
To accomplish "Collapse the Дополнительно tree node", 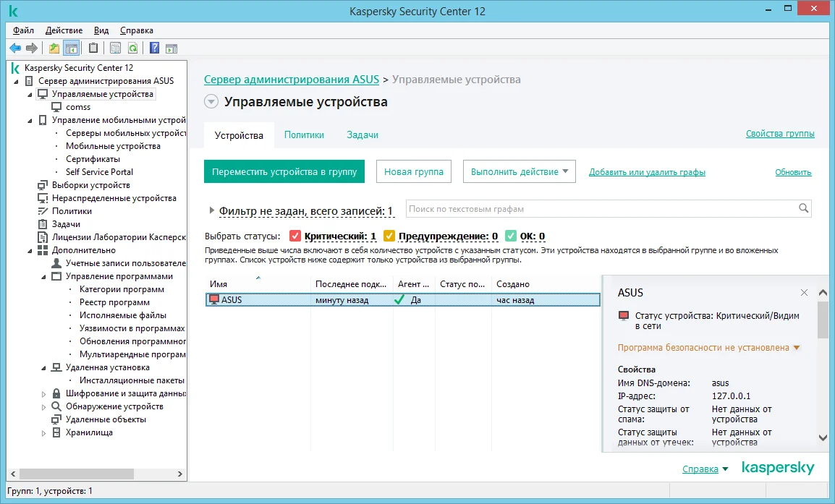I will point(30,251).
